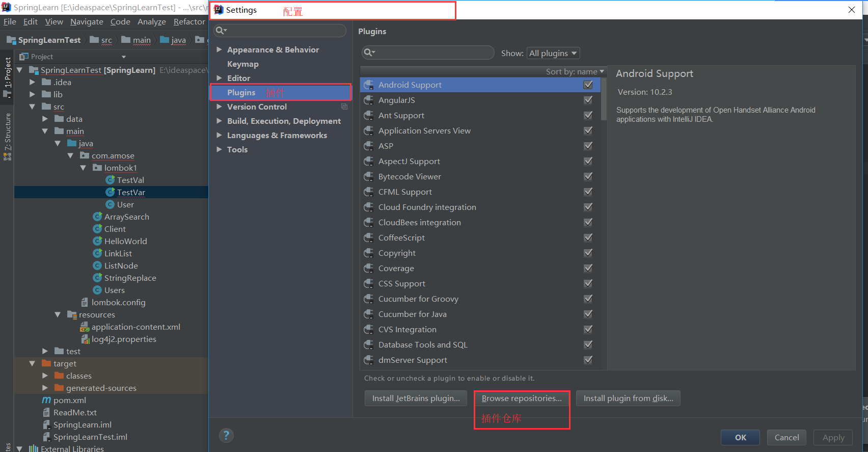Click the Structure tool window tab icon
The height and width of the screenshot is (452, 868).
[x=7, y=156]
